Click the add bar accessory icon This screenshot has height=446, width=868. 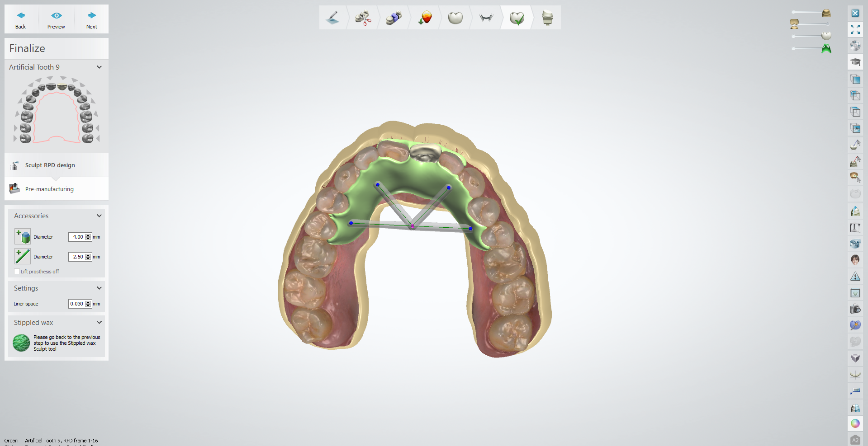pos(23,257)
